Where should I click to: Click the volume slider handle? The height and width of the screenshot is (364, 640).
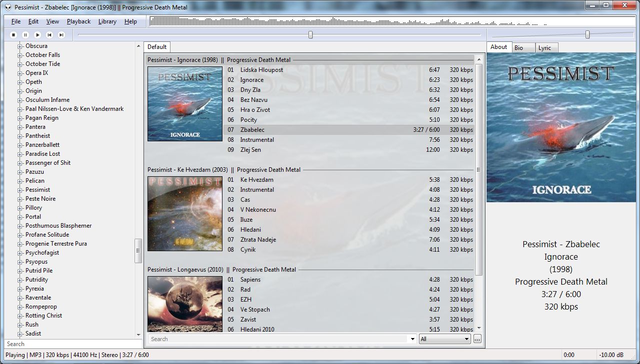(587, 34)
